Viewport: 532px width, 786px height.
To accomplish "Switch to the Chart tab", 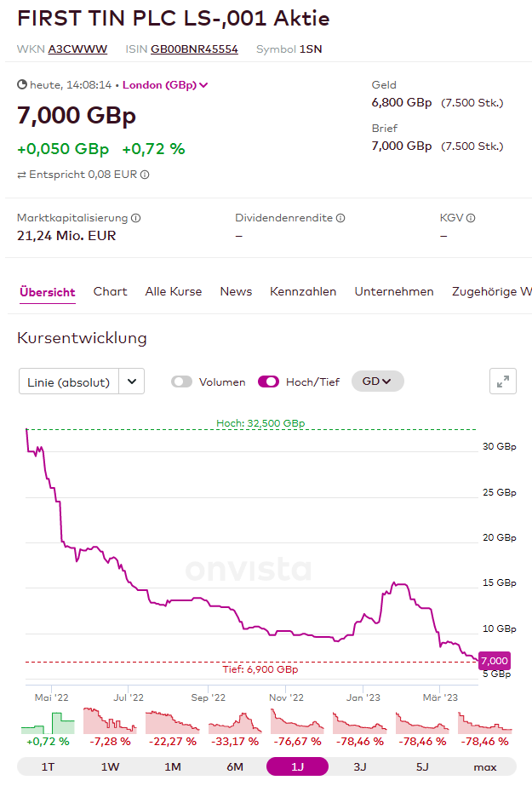I will tap(110, 291).
